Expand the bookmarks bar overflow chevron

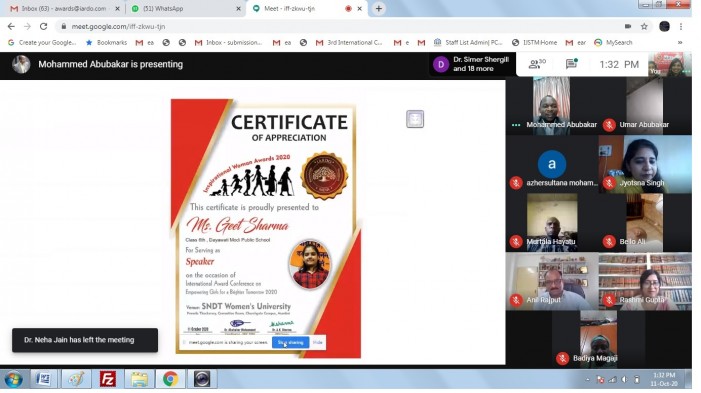[x=680, y=42]
